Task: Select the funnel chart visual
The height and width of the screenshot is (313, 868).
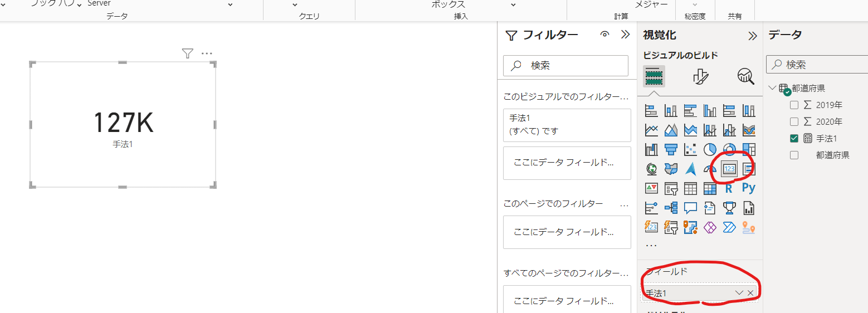Action: click(x=671, y=149)
